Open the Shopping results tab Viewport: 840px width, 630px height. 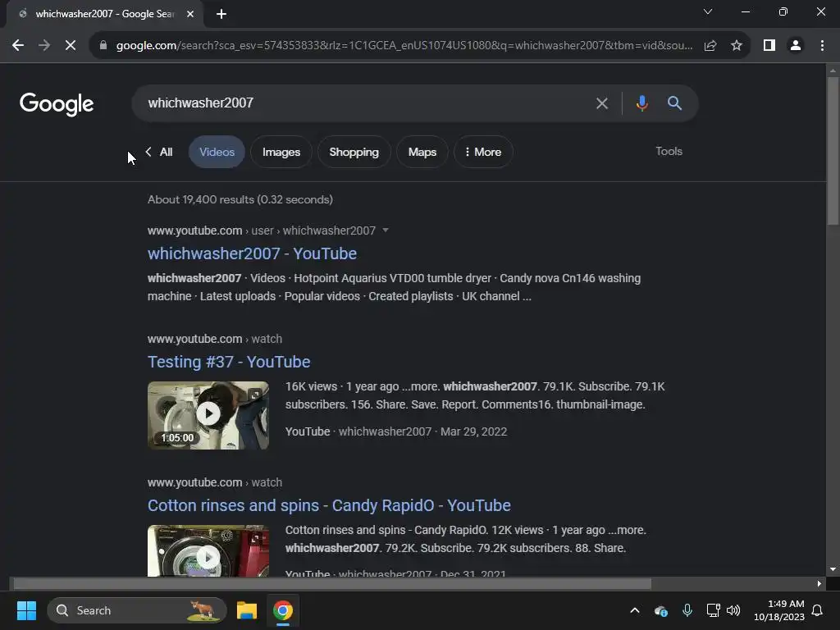(354, 152)
